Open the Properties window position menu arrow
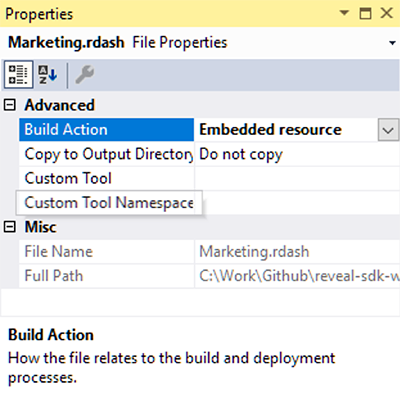400x395 pixels. pyautogui.click(x=344, y=13)
